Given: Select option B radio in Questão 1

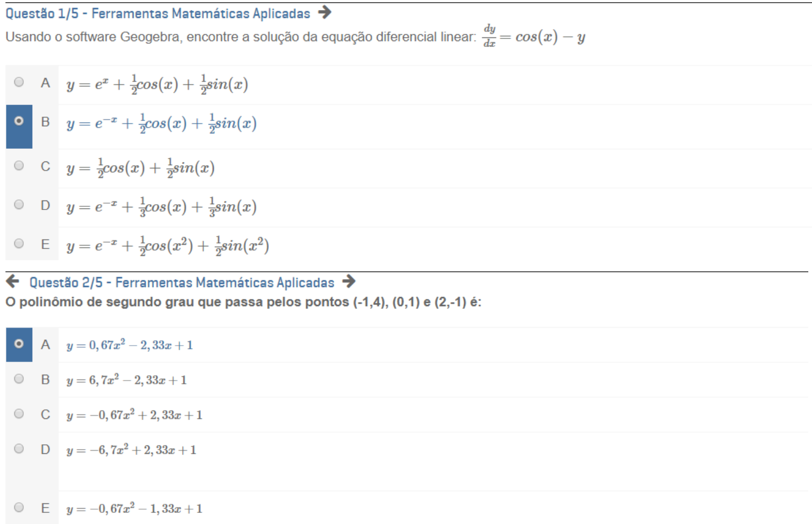Looking at the screenshot, I should tap(19, 121).
